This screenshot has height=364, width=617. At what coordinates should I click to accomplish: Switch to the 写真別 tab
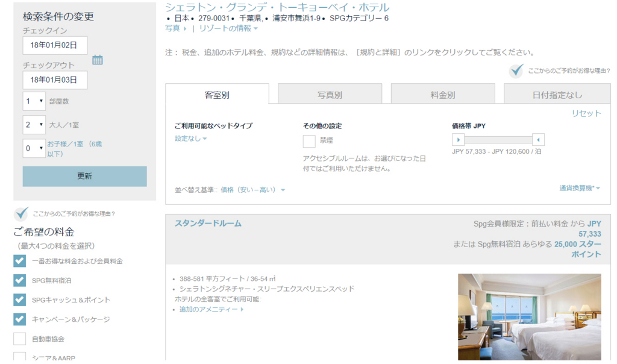coord(330,95)
